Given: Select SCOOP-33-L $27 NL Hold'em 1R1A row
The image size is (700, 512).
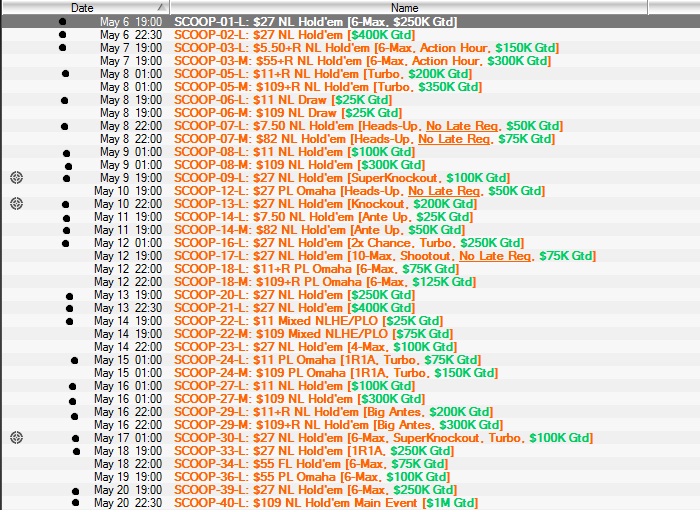Looking at the screenshot, I should click(350, 451).
